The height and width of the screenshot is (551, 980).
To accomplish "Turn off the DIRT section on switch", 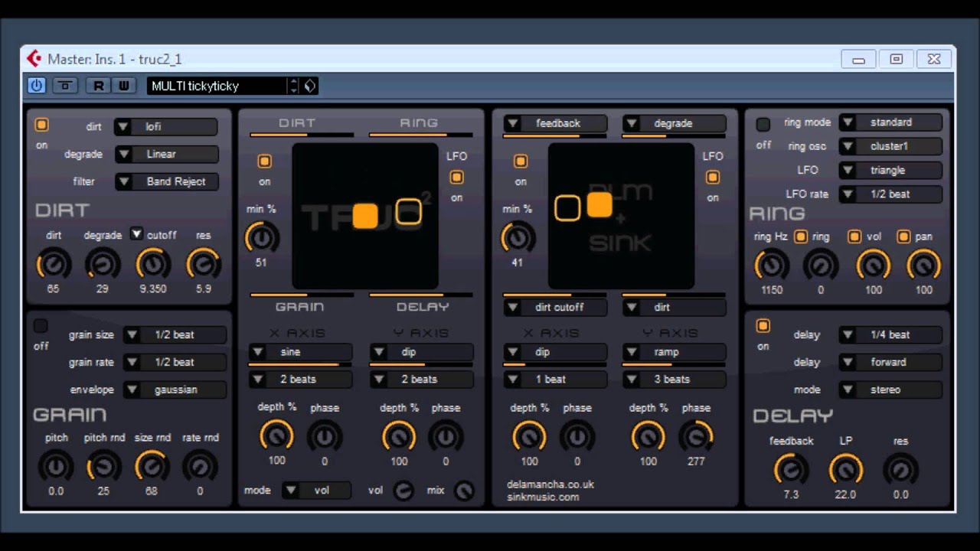I will point(41,124).
